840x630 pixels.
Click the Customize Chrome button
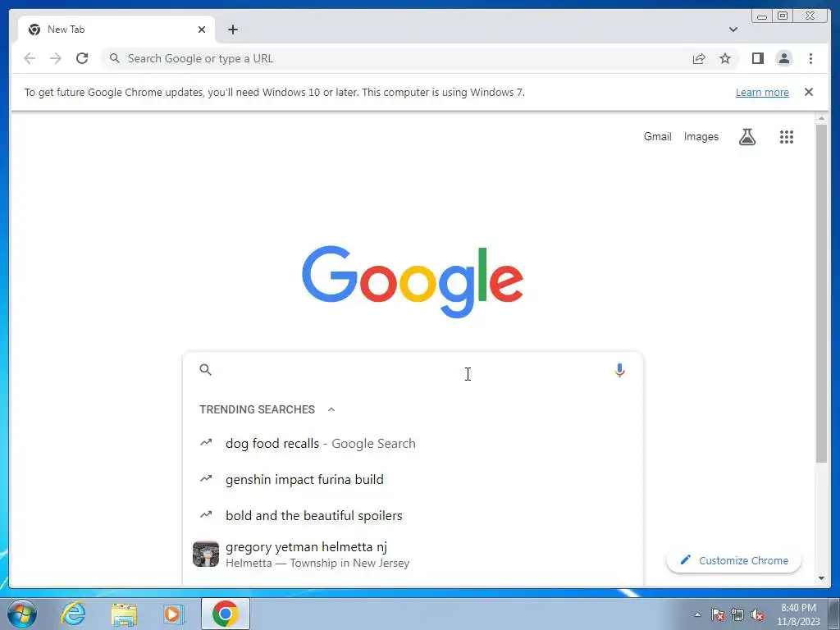(x=733, y=560)
